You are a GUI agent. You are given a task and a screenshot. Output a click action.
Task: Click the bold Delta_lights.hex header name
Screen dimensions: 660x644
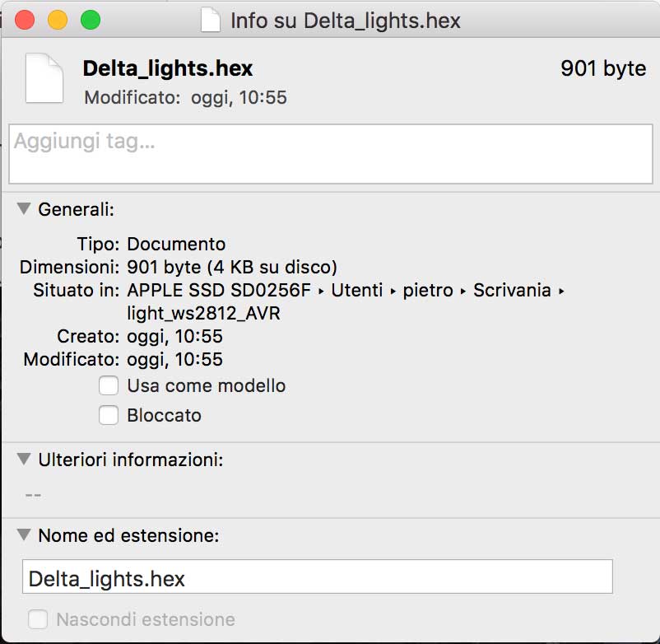coord(168,68)
